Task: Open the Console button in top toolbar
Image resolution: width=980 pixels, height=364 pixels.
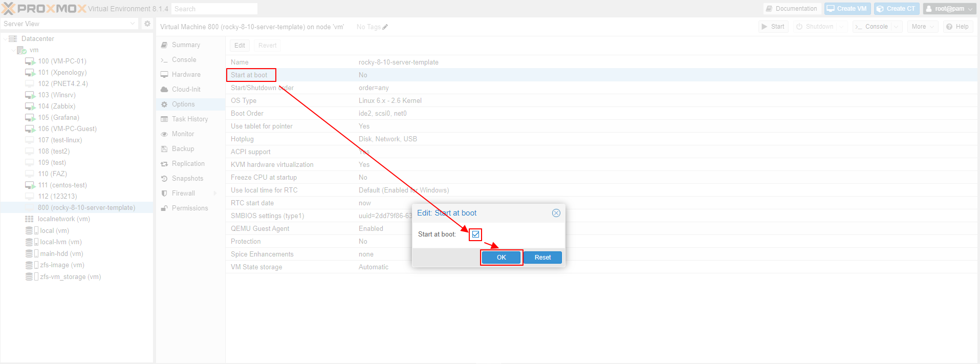Action: tap(872, 27)
